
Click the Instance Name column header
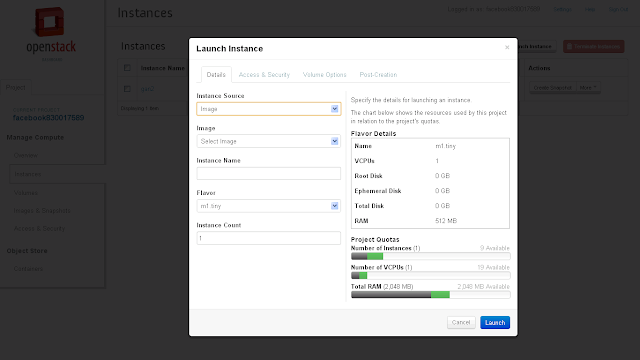pyautogui.click(x=162, y=68)
